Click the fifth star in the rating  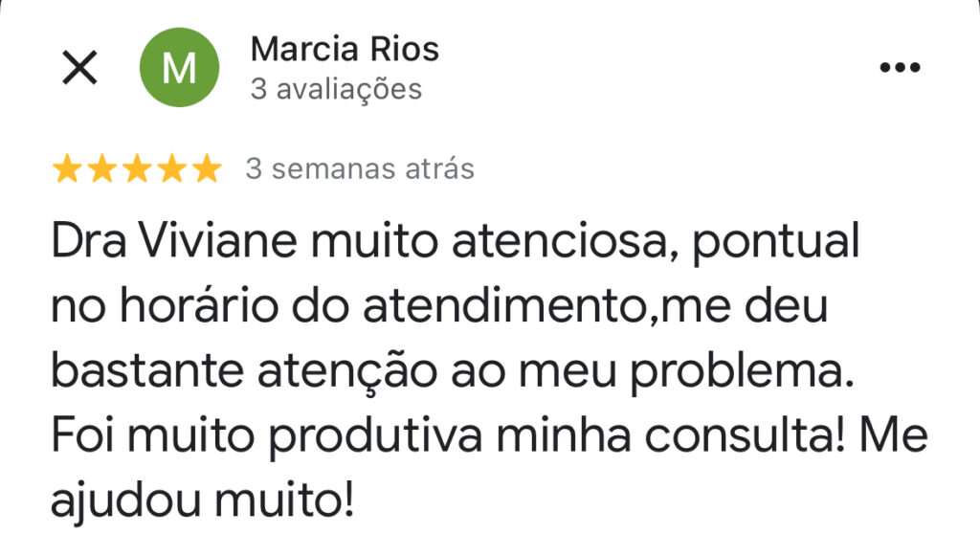click(x=206, y=169)
